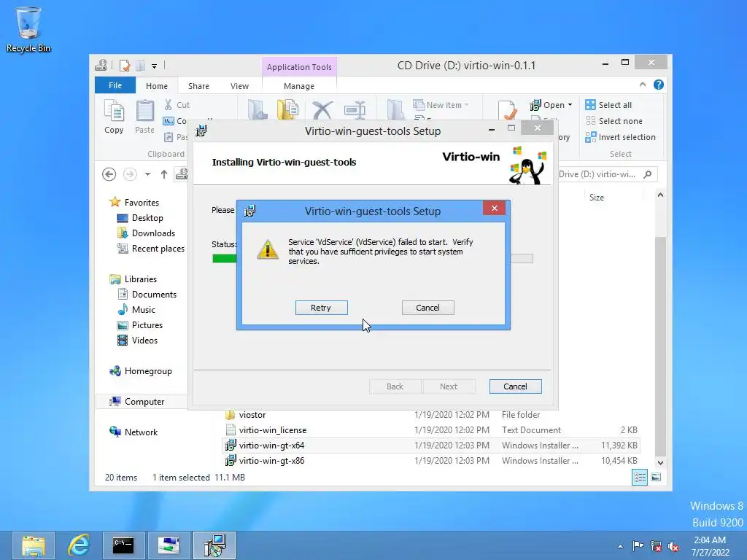Click the file list scrollbar up arrow
The height and width of the screenshot is (560, 747).
(x=660, y=195)
